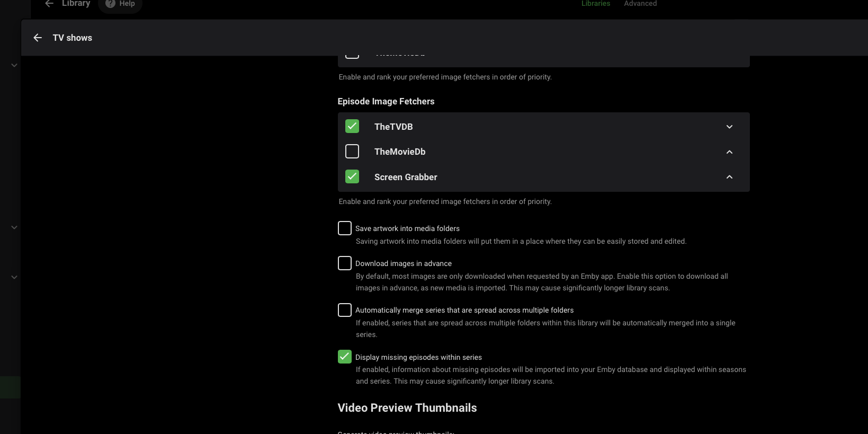Screen dimensions: 868x434
Task: Enable Save artwork into media folders
Action: click(x=345, y=228)
